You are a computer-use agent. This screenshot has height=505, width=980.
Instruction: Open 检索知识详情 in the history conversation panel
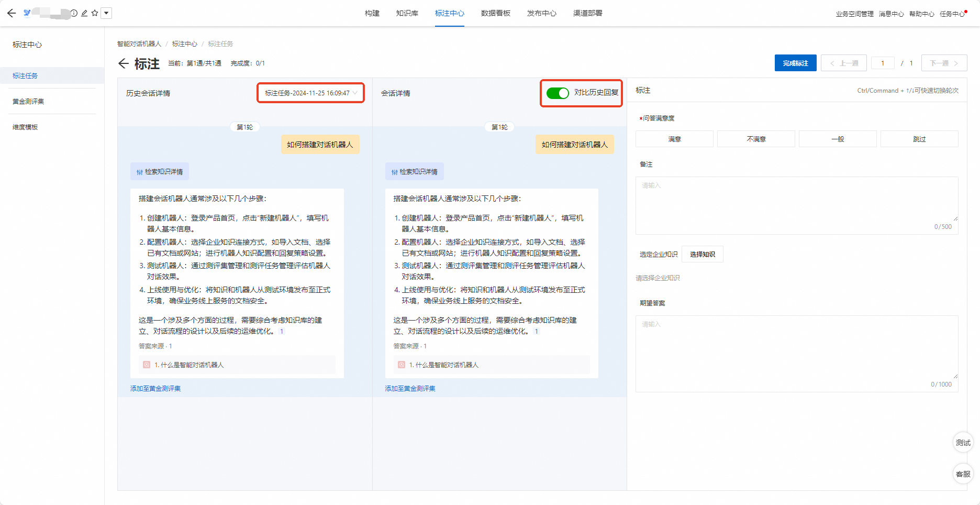pyautogui.click(x=160, y=171)
